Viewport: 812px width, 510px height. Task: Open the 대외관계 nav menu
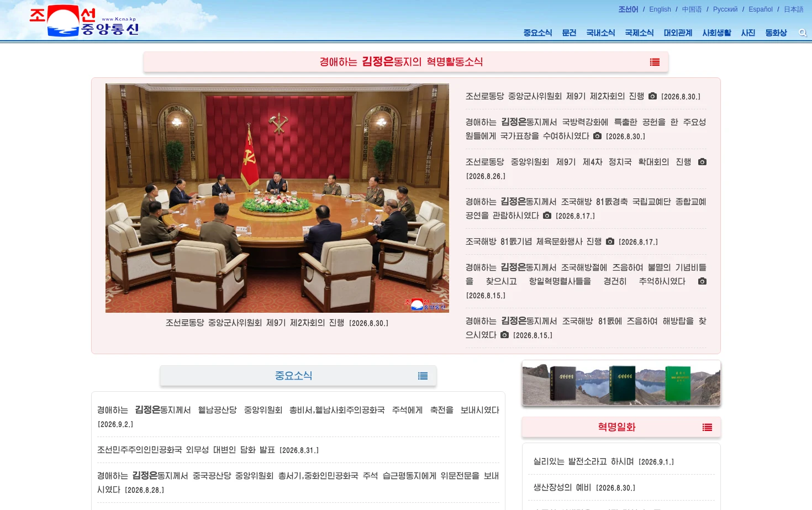click(x=678, y=33)
